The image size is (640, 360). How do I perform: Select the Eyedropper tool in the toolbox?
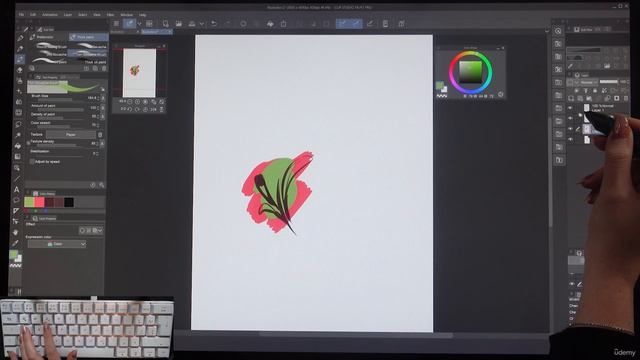(16, 243)
